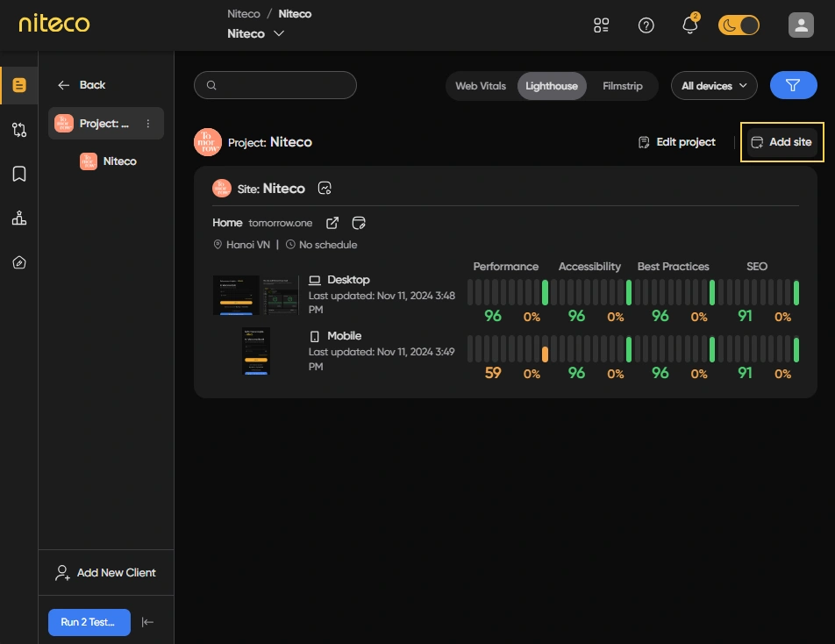Click the Mobile device label
The height and width of the screenshot is (644, 835).
335,336
